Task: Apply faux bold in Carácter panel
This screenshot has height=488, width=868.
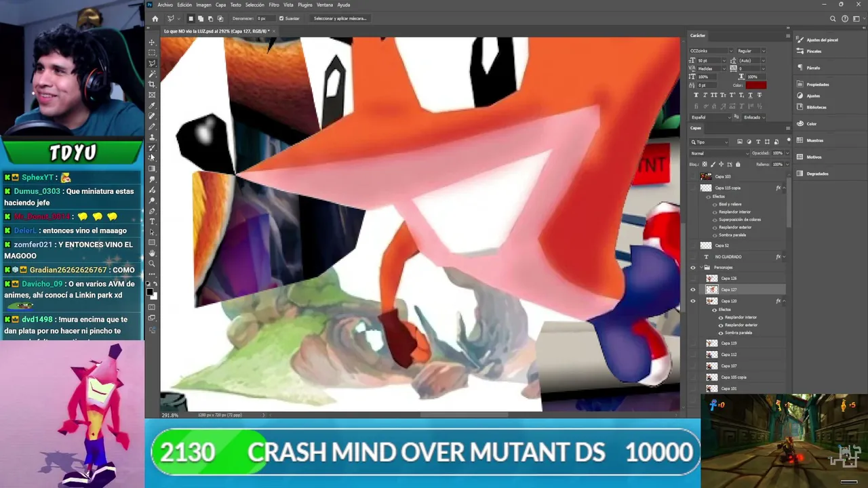Action: (696, 95)
